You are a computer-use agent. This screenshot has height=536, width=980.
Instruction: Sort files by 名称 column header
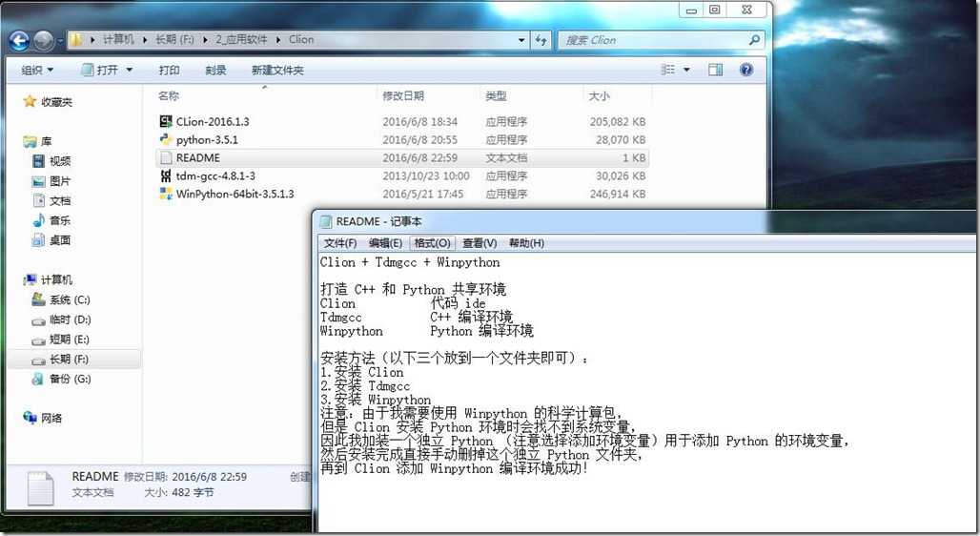168,95
